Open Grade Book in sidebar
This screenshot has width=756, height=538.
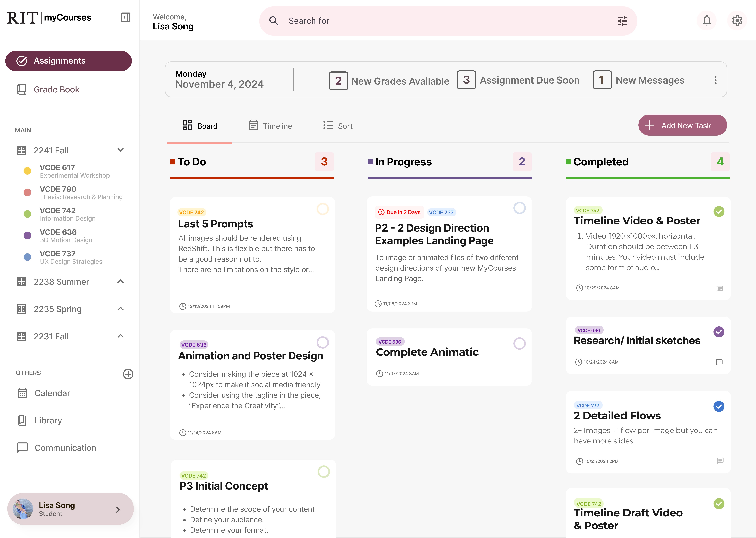tap(48, 89)
